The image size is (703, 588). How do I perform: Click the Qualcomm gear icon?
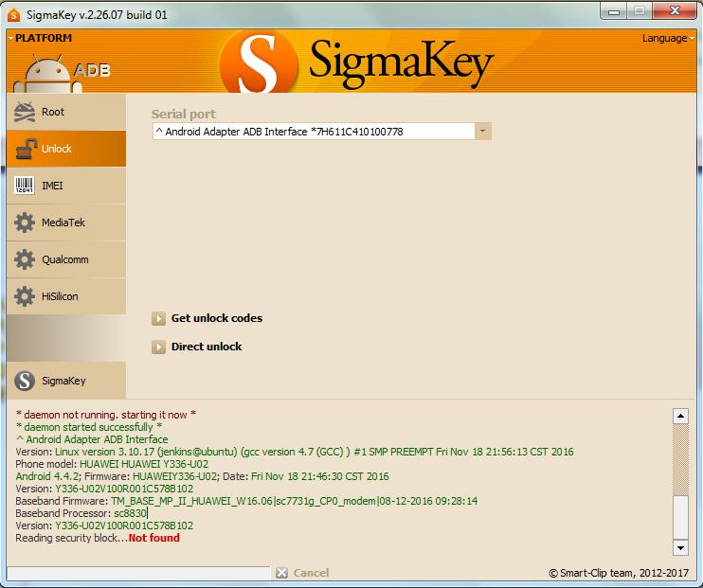coord(25,259)
